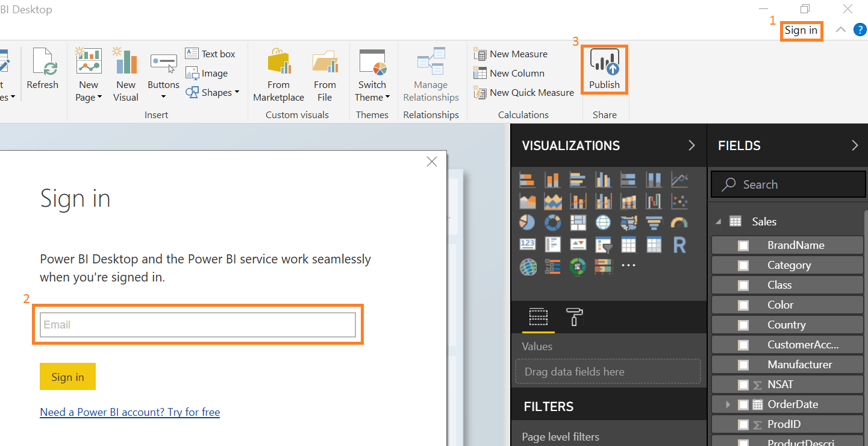Open Need a Power BI account link
This screenshot has width=868, height=446.
point(130,412)
